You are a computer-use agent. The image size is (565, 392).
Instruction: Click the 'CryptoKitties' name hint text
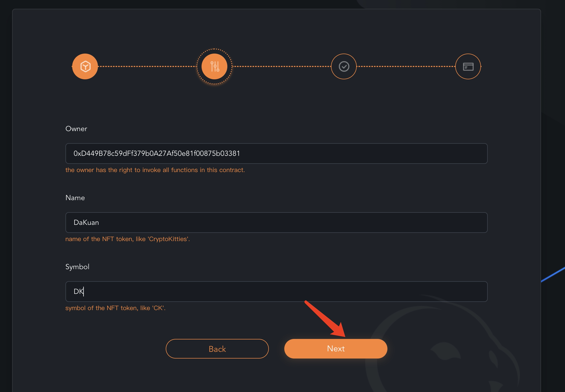point(127,239)
